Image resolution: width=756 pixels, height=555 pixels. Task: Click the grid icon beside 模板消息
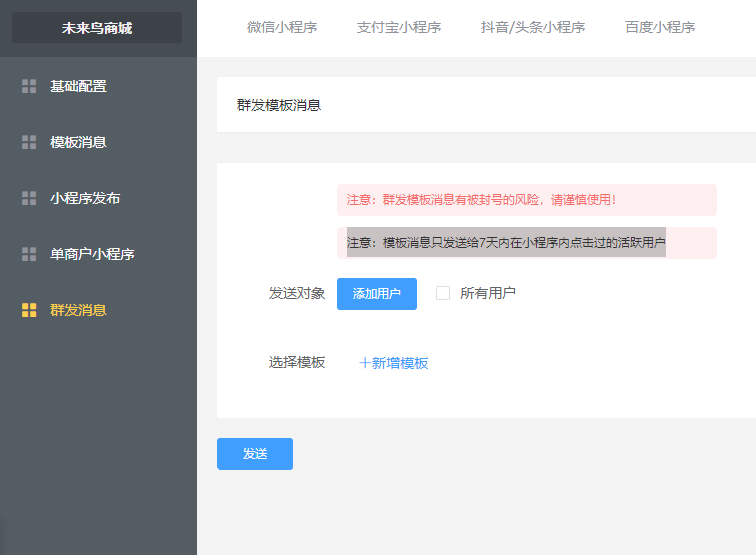(29, 142)
